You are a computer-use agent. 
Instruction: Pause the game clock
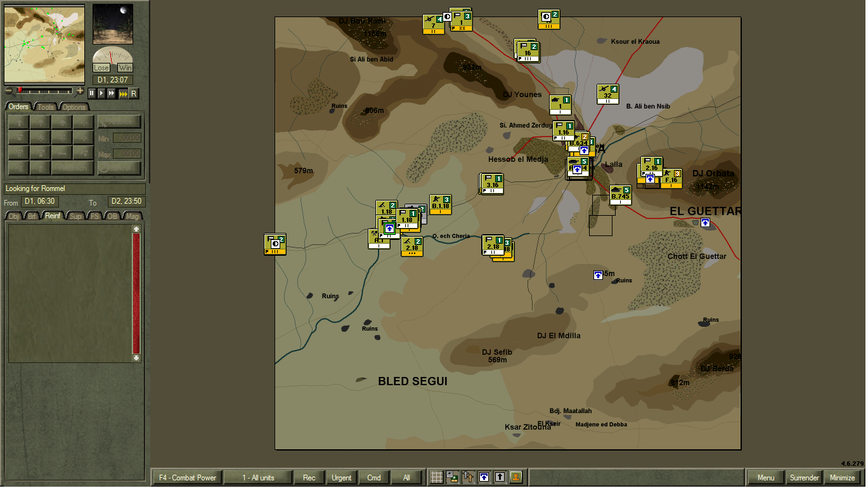click(91, 93)
